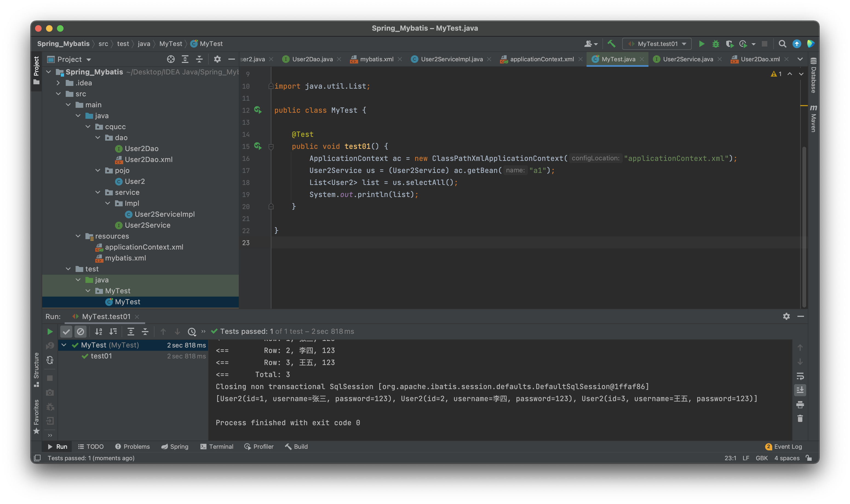Collapse the resources folder
The image size is (850, 504).
point(78,236)
